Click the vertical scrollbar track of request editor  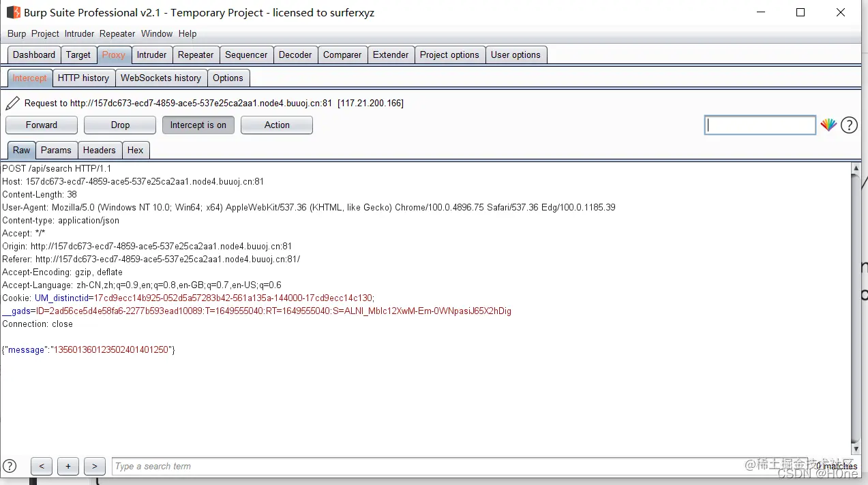coord(856,308)
